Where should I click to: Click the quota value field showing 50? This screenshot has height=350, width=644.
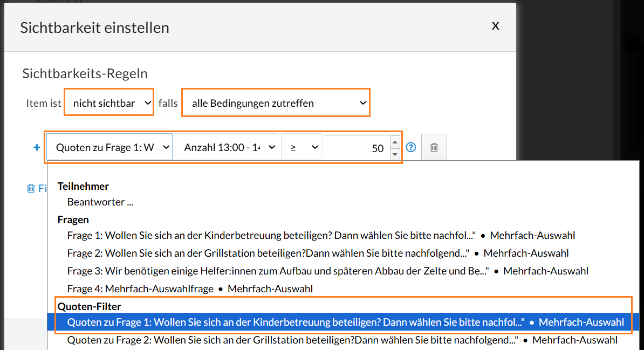click(355, 148)
